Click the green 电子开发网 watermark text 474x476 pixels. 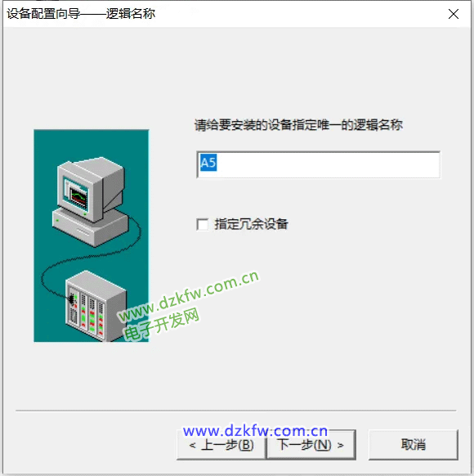(x=162, y=325)
